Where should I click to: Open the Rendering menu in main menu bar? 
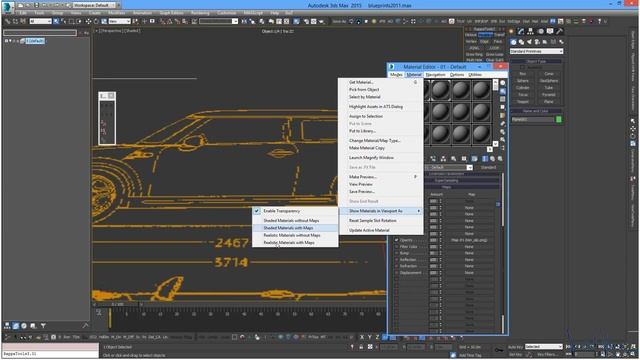click(x=200, y=13)
